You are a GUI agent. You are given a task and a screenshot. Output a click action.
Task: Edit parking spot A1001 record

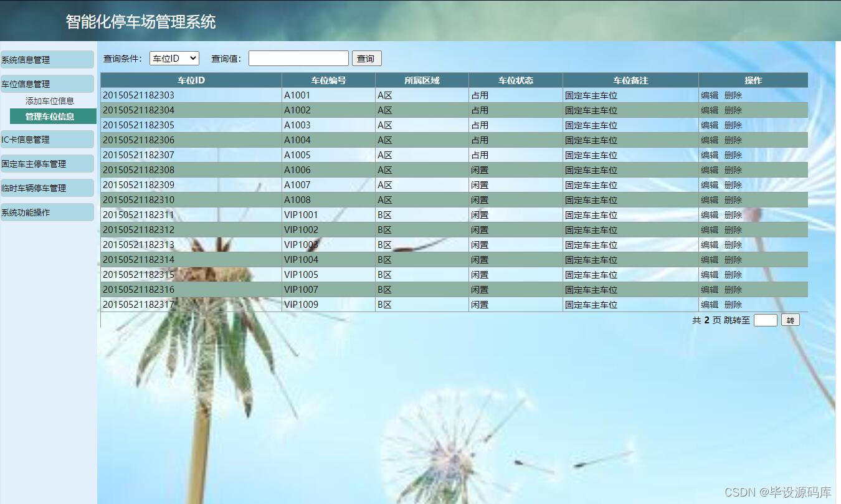pos(710,95)
